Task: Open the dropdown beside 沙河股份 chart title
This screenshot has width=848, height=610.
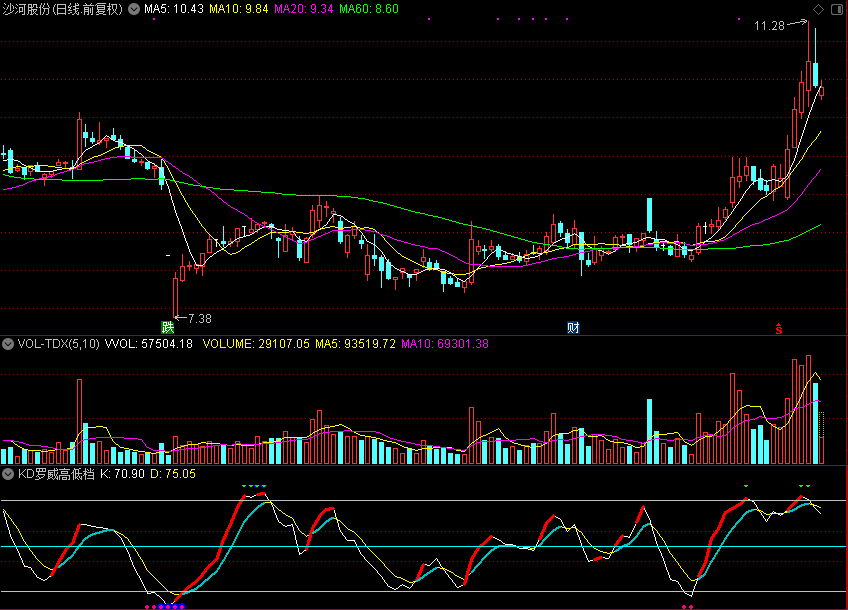Action: click(134, 9)
